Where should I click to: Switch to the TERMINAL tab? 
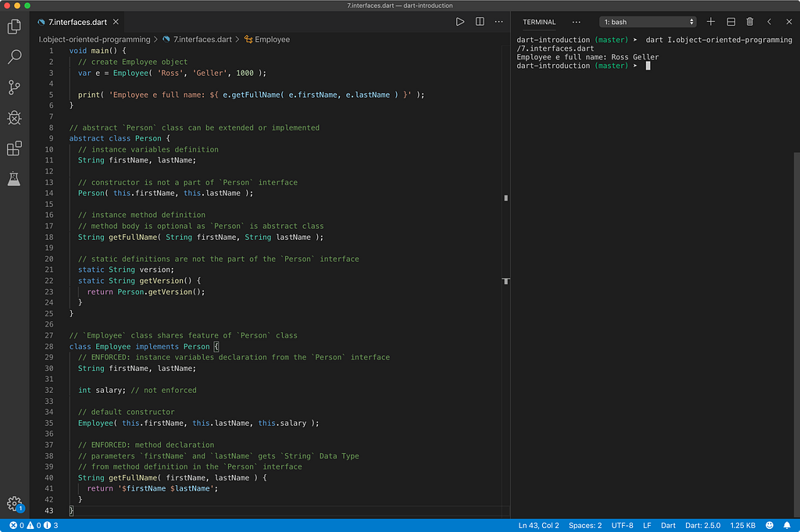coord(539,21)
